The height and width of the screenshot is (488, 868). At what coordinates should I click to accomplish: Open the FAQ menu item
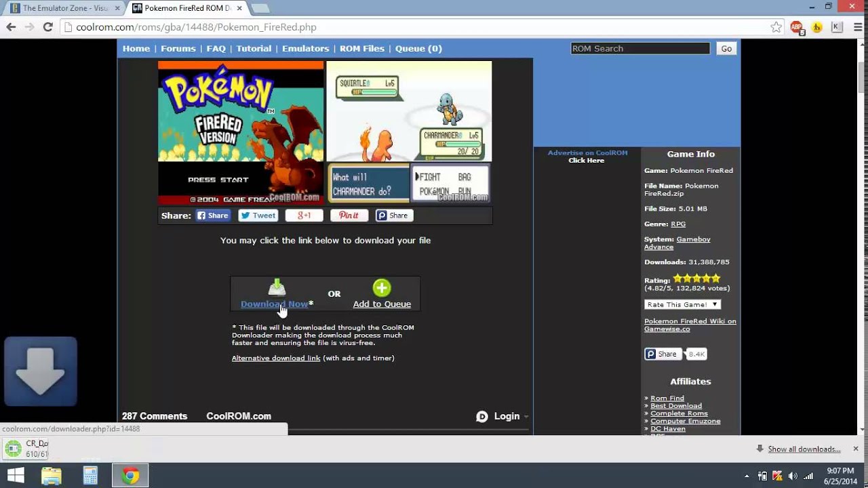coord(216,48)
